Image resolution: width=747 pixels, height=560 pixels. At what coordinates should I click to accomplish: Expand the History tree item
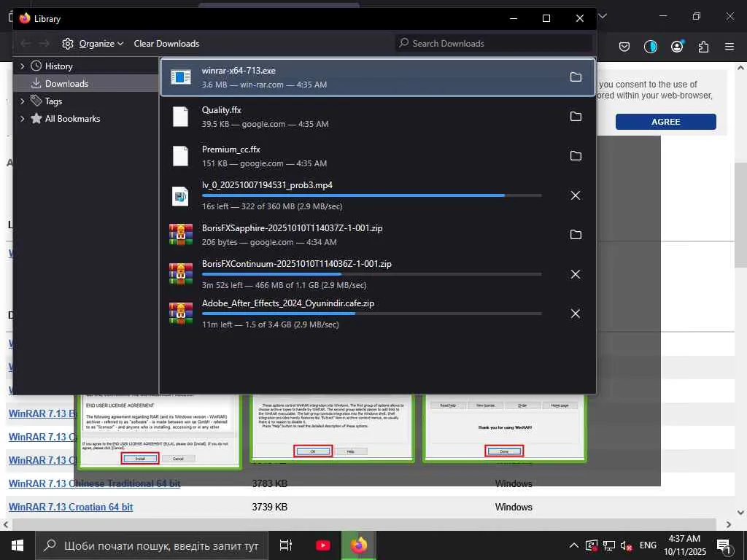22,66
